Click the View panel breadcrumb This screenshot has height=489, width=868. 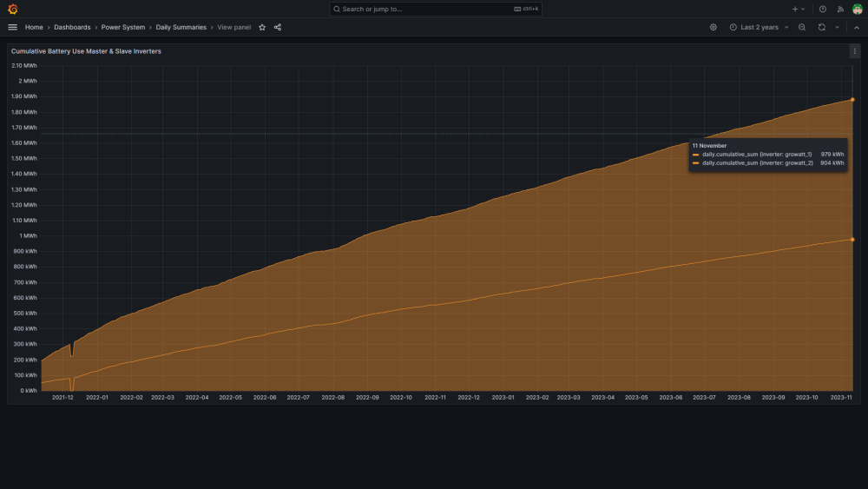233,27
